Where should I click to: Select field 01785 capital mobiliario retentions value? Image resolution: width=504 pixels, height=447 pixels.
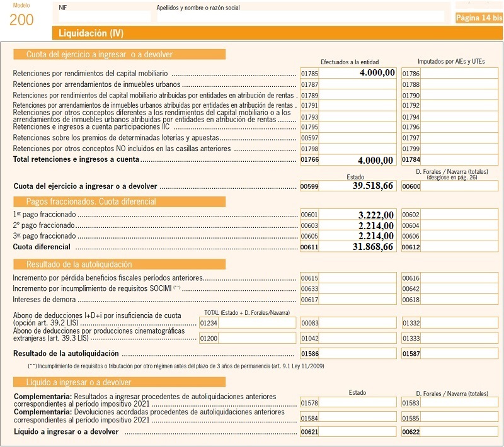(357, 73)
